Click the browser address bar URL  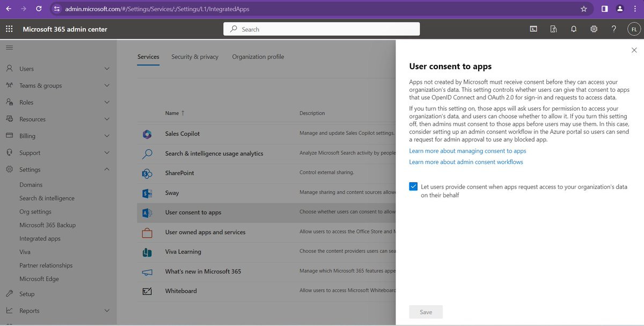click(x=157, y=9)
